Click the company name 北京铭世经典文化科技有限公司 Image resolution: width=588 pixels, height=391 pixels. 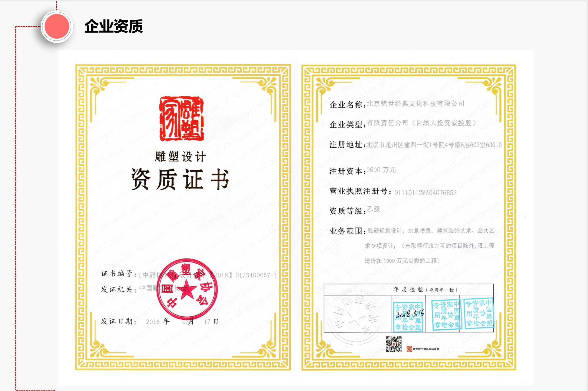pyautogui.click(x=415, y=104)
